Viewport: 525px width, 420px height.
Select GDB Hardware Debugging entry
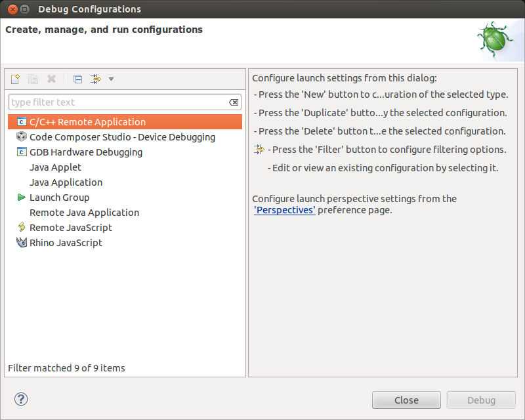(86, 152)
